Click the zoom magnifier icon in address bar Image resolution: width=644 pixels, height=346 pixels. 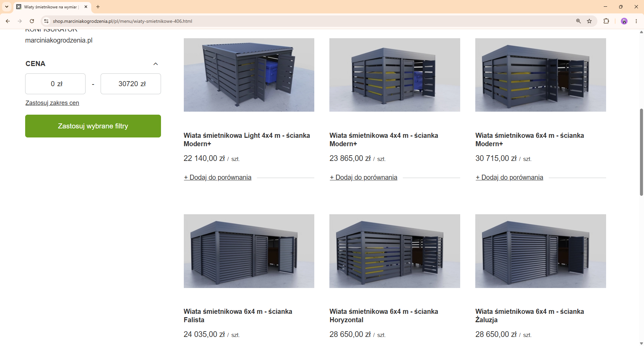578,21
